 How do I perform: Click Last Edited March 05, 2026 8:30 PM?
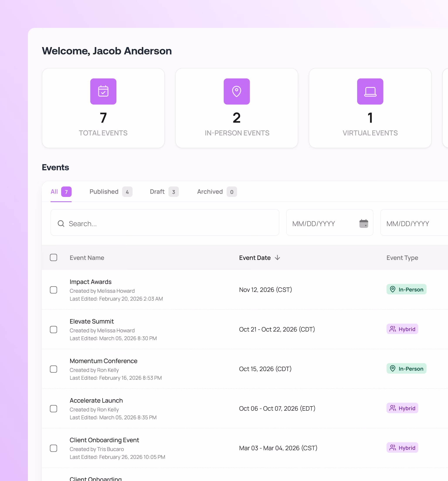(x=113, y=339)
